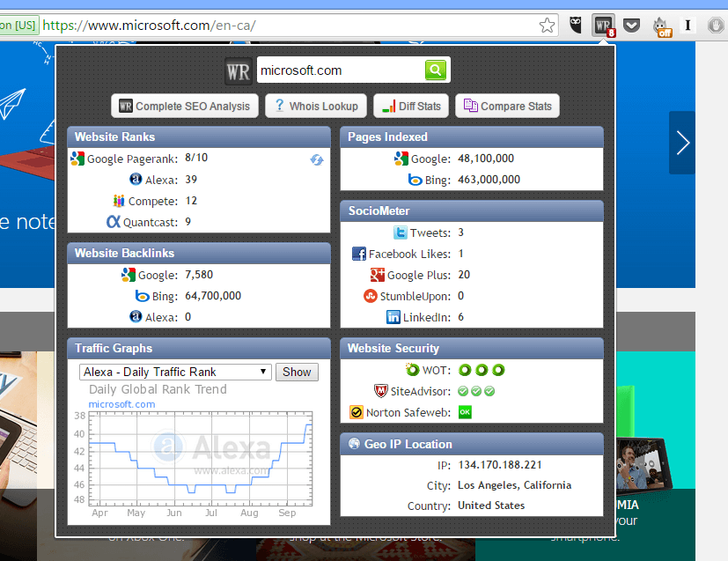Click the SiteAdvisor green checkmarks
Screen dimensions: 728x561
[476, 392]
